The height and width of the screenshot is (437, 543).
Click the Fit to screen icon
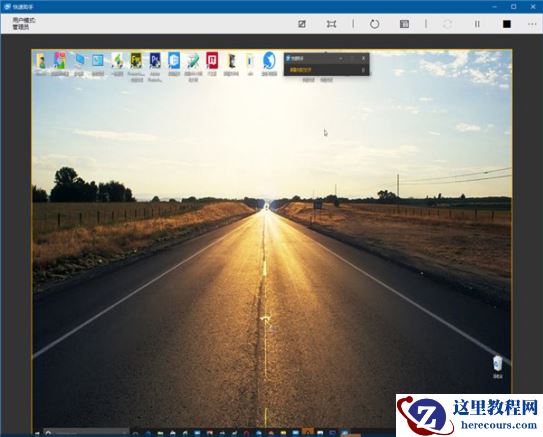tap(331, 24)
